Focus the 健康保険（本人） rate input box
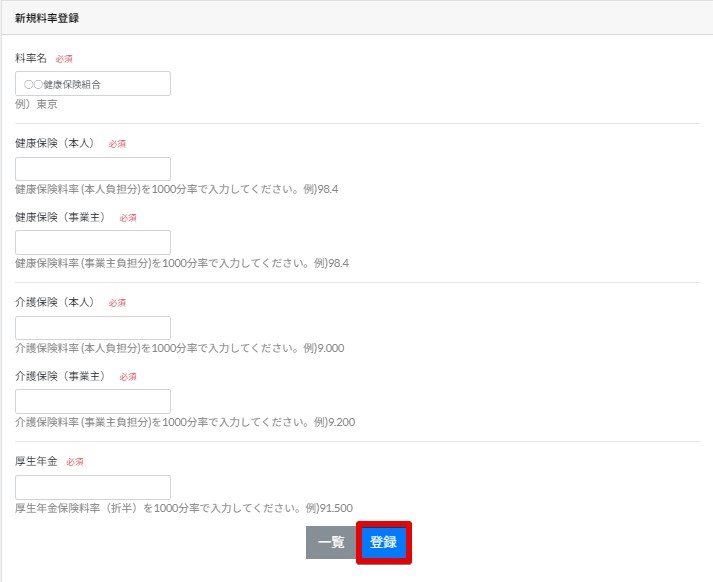 pos(93,169)
